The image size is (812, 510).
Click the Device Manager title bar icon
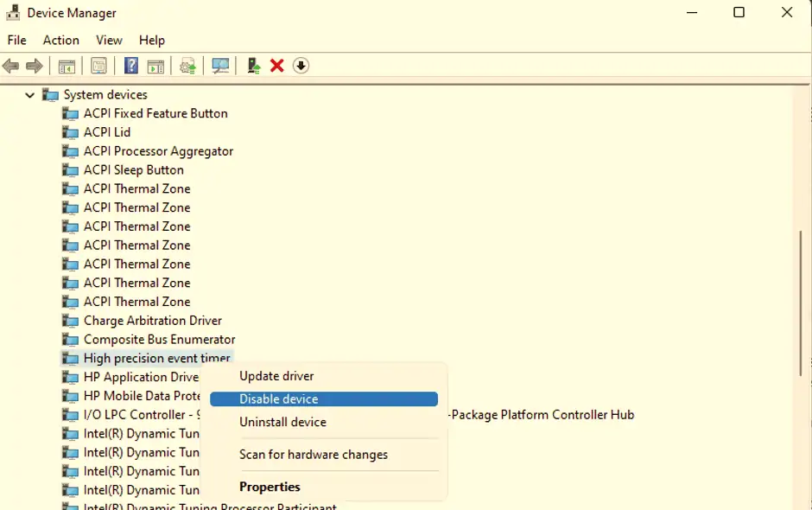tap(13, 12)
